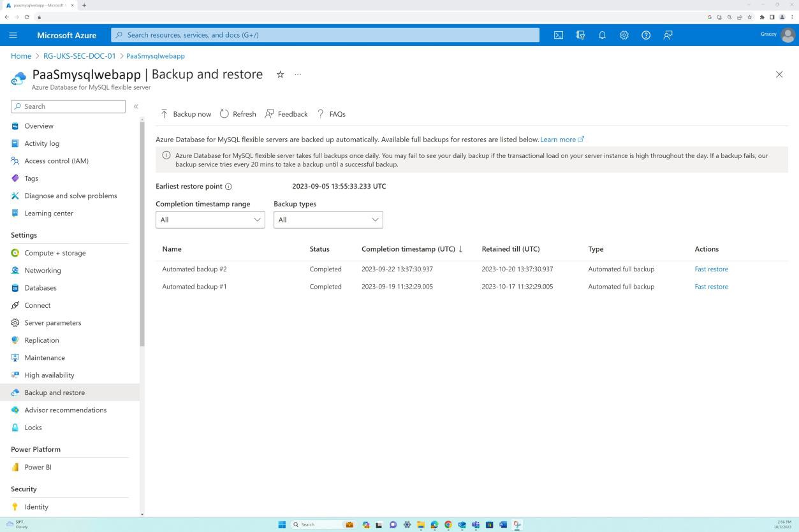
Task: Open the portal Settings gear
Action: [624, 35]
